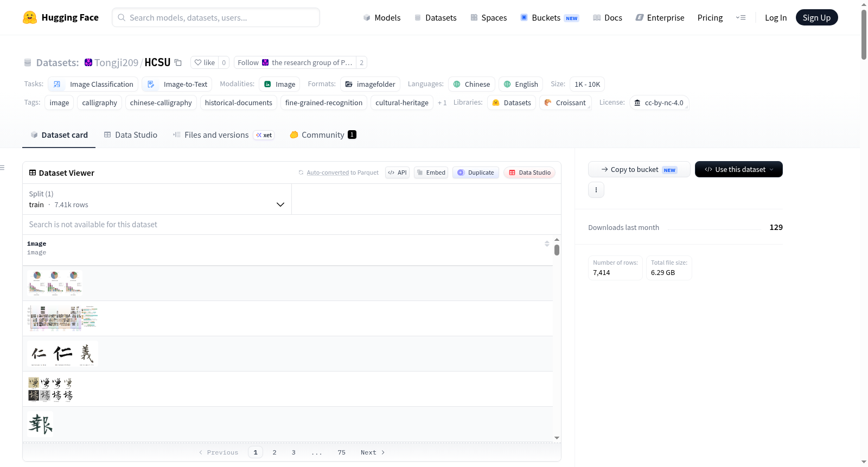Select the Image-to-Text task tag
The width and height of the screenshot is (868, 467).
(178, 84)
